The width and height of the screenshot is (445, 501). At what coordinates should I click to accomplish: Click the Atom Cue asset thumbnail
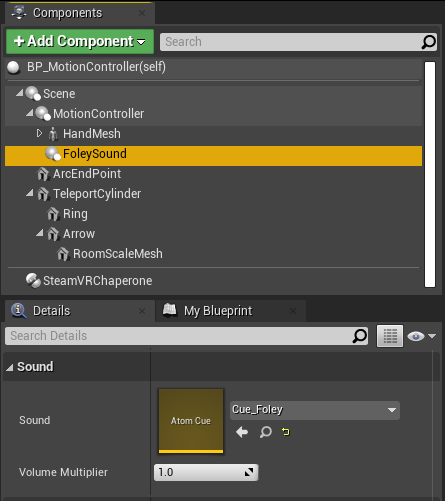191,421
